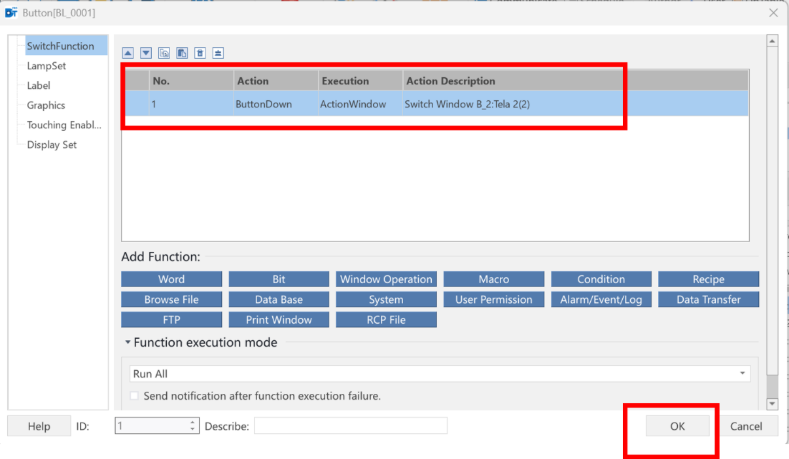Close the Button[BL_0001] dialog
The image size is (789, 459).
[x=773, y=13]
